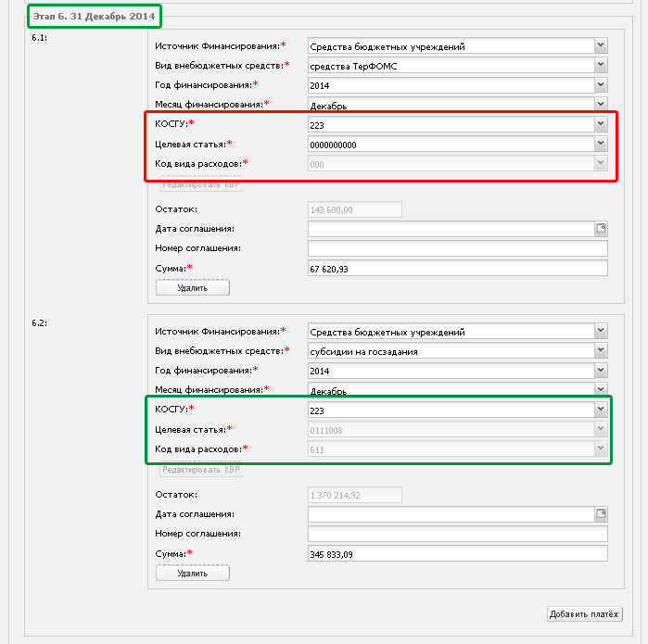Viewport: 648px width, 644px height.
Task: Click Добавить платёж button
Action: [584, 613]
